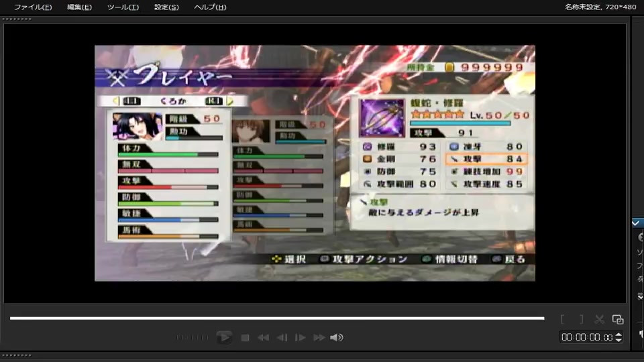Screen dimensions: 644x362
Task: Click the purple weapon thumbnail in preview
Action: click(x=382, y=118)
